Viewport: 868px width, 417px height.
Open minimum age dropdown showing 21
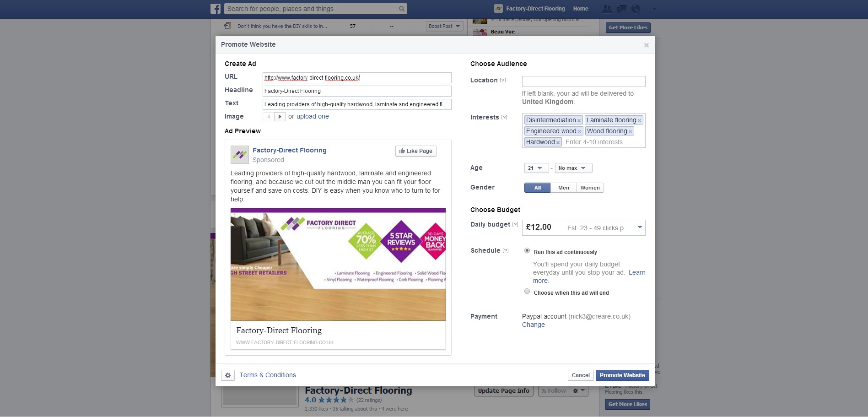click(x=536, y=168)
